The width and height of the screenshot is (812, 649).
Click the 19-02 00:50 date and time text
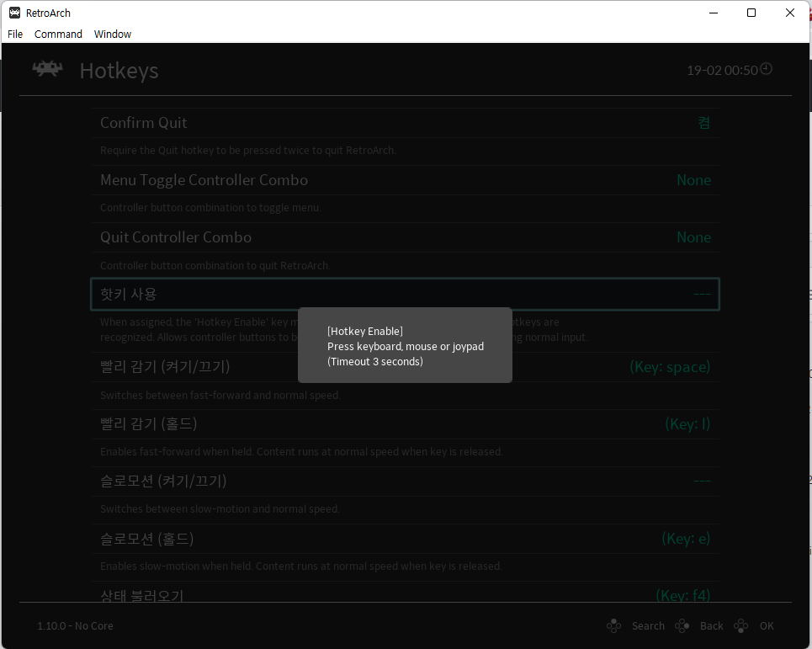722,70
